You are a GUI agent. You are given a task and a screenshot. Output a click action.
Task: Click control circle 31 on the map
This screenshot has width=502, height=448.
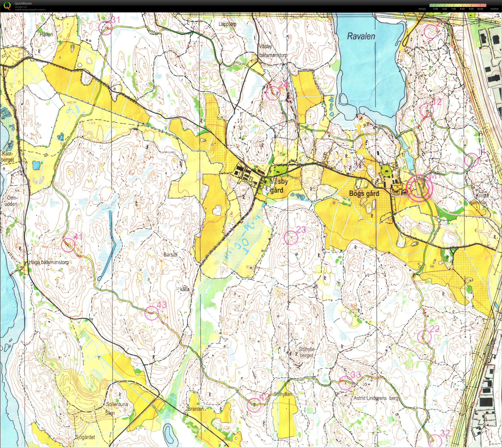[106, 28]
